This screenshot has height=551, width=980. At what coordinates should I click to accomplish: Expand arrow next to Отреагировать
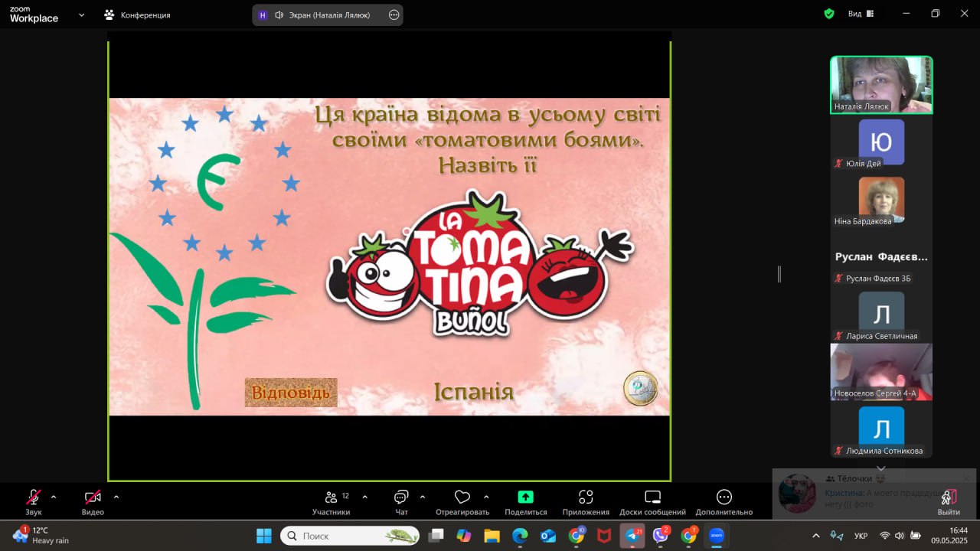486,497
